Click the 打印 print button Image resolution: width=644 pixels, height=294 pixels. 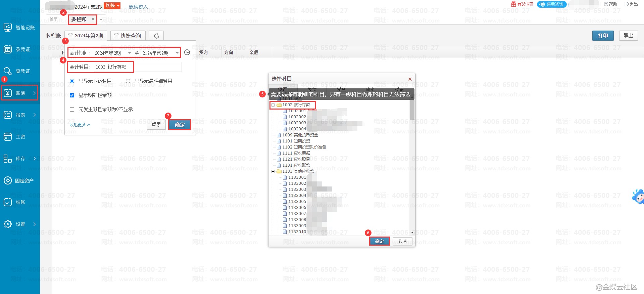point(603,36)
